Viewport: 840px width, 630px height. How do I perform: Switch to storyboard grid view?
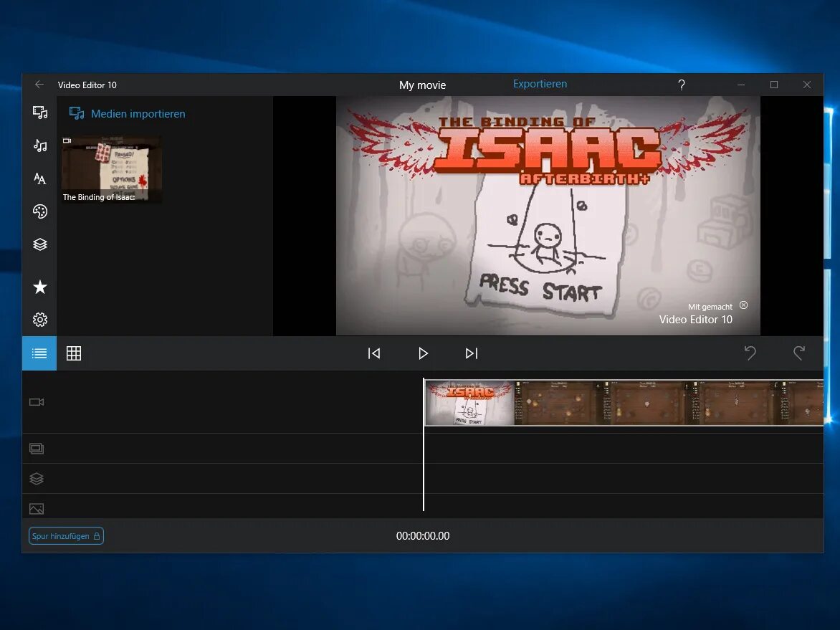pyautogui.click(x=74, y=353)
